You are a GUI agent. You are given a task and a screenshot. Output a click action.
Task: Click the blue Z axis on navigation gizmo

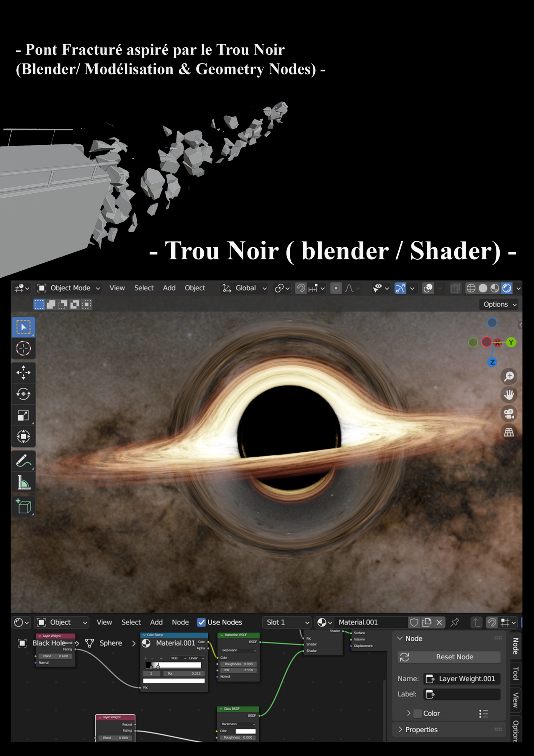pos(492,362)
